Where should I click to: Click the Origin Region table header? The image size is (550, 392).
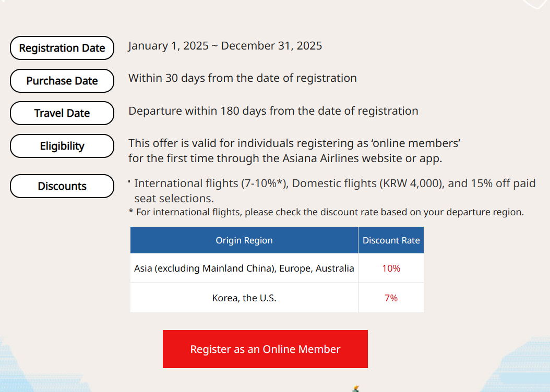(244, 240)
